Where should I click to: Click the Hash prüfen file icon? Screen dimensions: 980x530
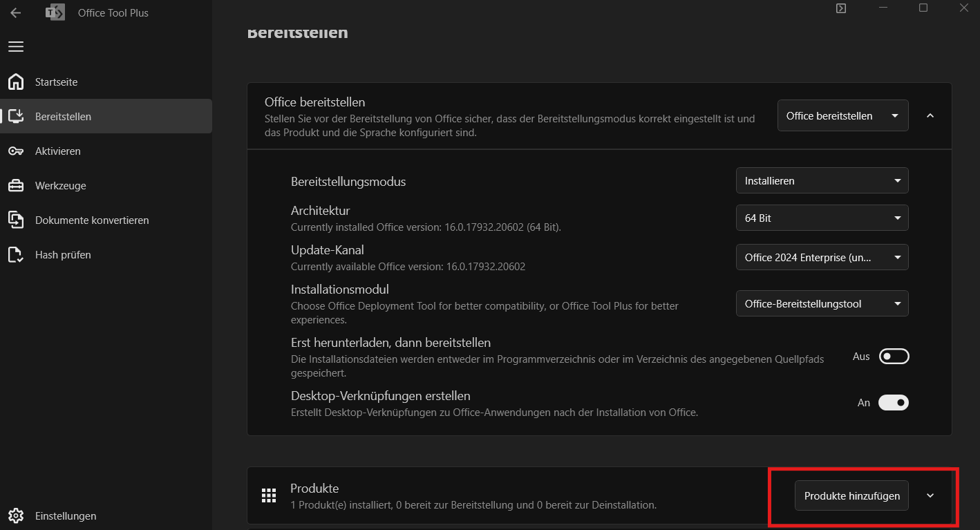[x=15, y=255]
